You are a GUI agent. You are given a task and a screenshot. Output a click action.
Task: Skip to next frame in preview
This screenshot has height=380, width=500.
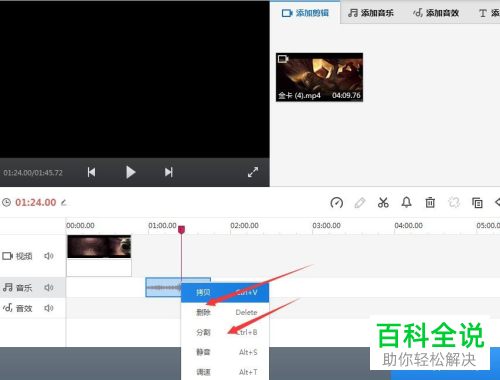tap(169, 172)
